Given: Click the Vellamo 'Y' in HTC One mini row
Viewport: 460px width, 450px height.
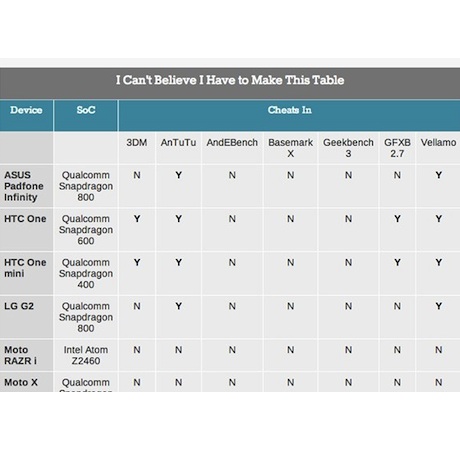Looking at the screenshot, I should (x=438, y=262).
